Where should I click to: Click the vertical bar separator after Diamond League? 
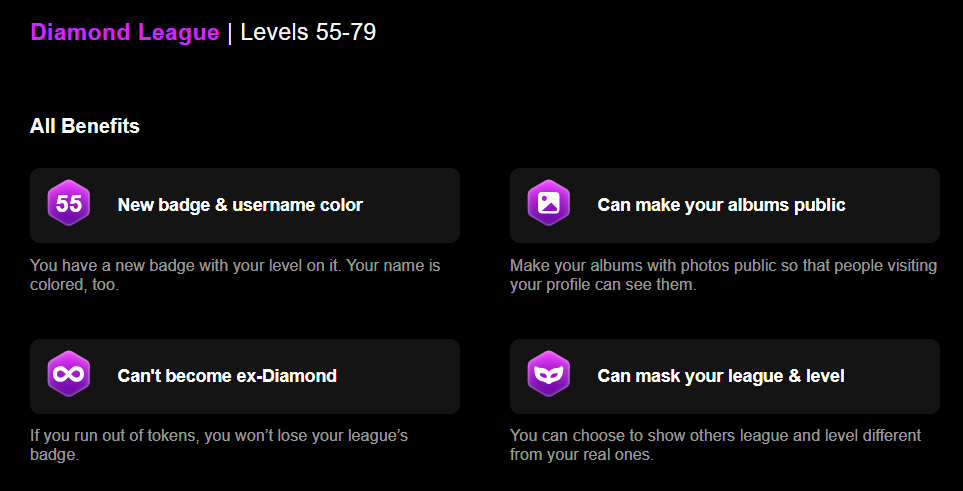230,33
